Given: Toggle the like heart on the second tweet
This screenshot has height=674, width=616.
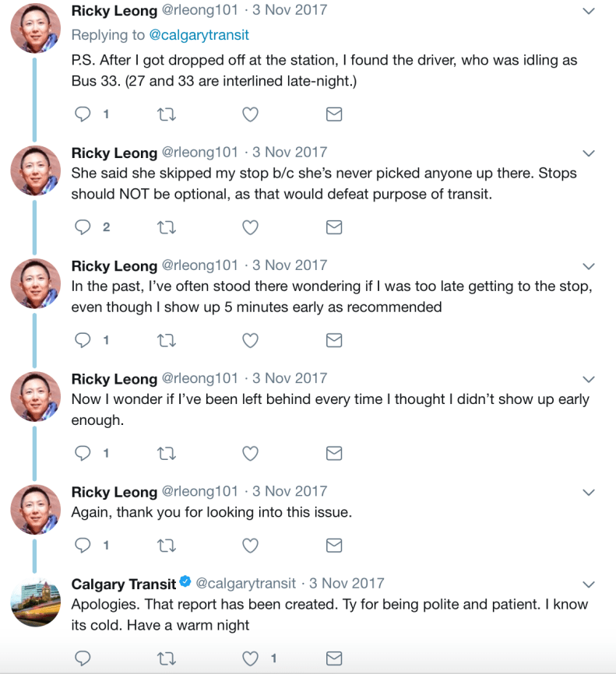Looking at the screenshot, I should coord(250,226).
